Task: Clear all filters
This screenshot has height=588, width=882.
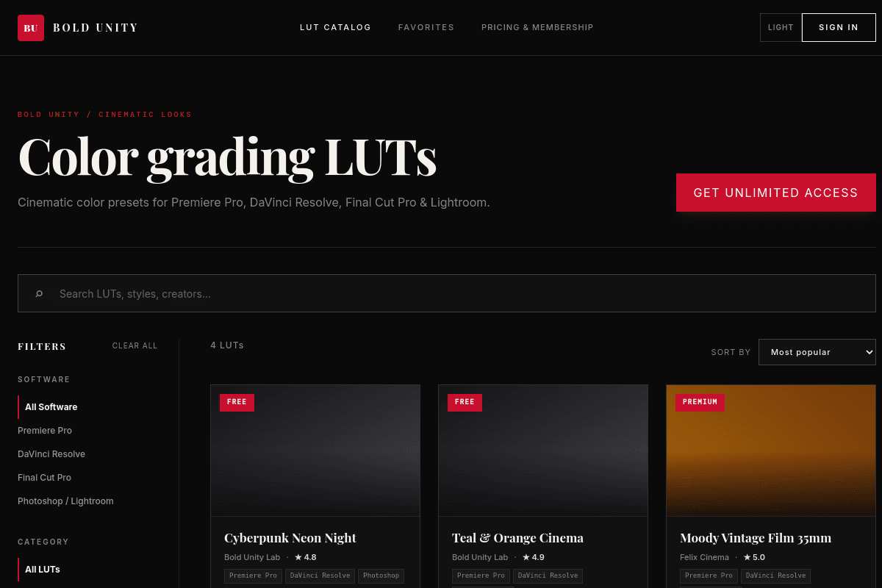Action: pyautogui.click(x=135, y=345)
